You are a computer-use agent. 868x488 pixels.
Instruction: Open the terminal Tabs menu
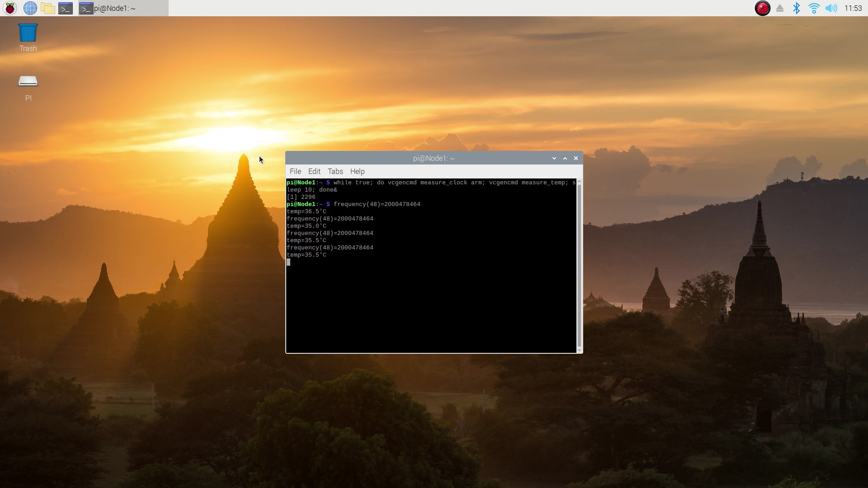click(335, 171)
